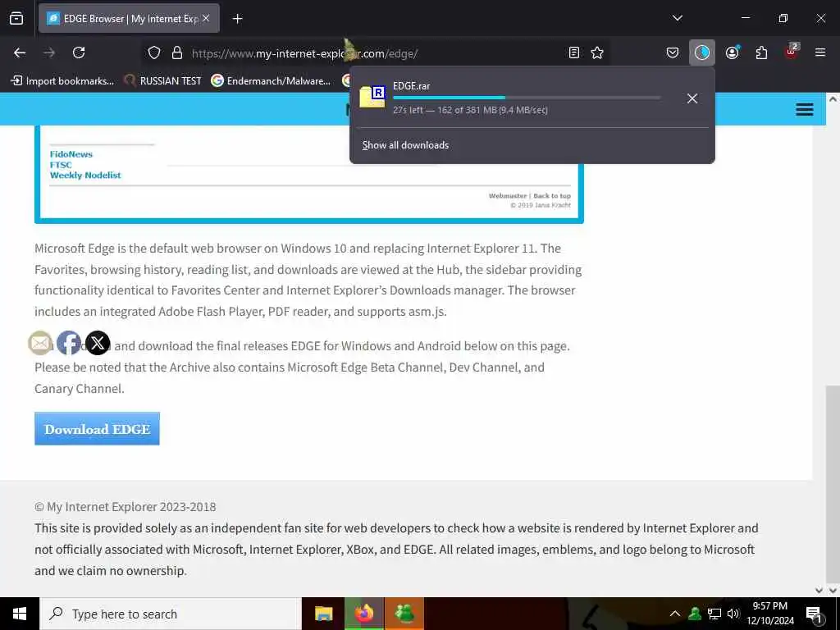This screenshot has height=630, width=840.
Task: Share page via email icon
Action: click(x=40, y=343)
